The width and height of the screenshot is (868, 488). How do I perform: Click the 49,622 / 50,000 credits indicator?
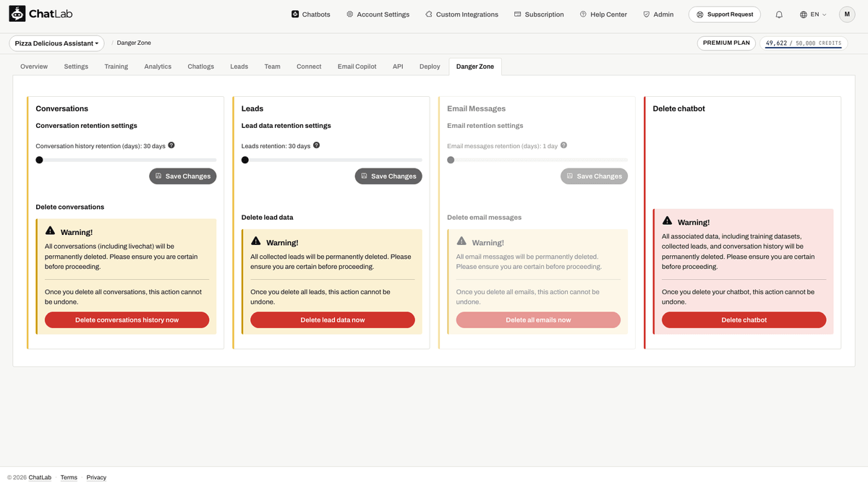pyautogui.click(x=804, y=43)
